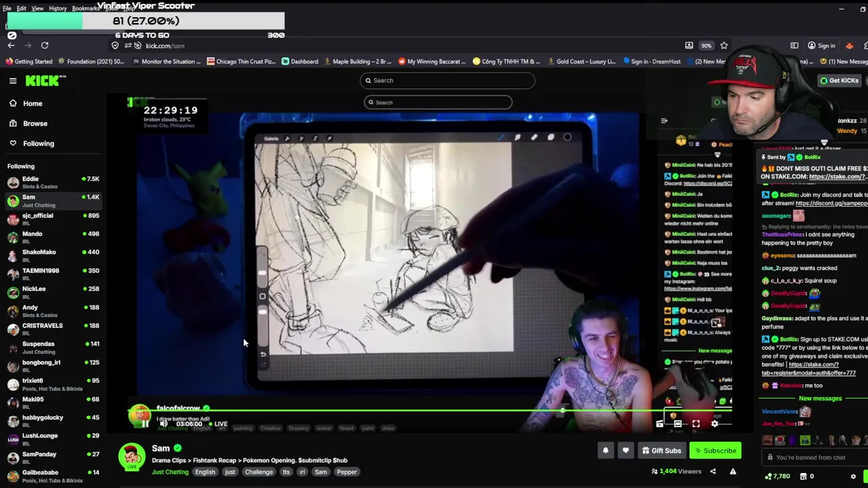Reload the page in browser toolbar
The height and width of the screenshot is (488, 868).
click(x=45, y=45)
